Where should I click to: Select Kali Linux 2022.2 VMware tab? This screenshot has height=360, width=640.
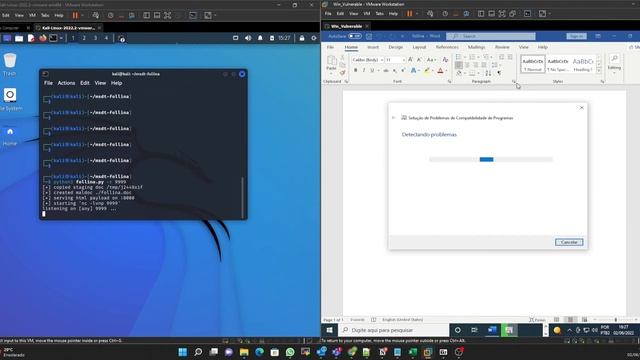[x=68, y=28]
